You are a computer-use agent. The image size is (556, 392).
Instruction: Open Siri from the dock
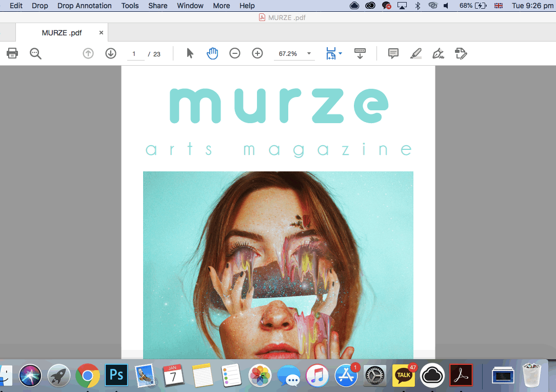(30, 376)
